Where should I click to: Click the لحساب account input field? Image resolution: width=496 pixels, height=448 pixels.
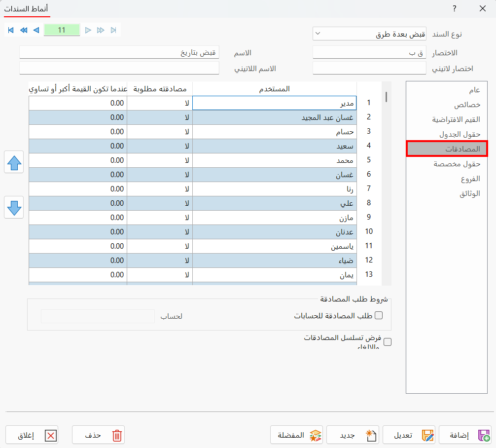[x=98, y=316]
